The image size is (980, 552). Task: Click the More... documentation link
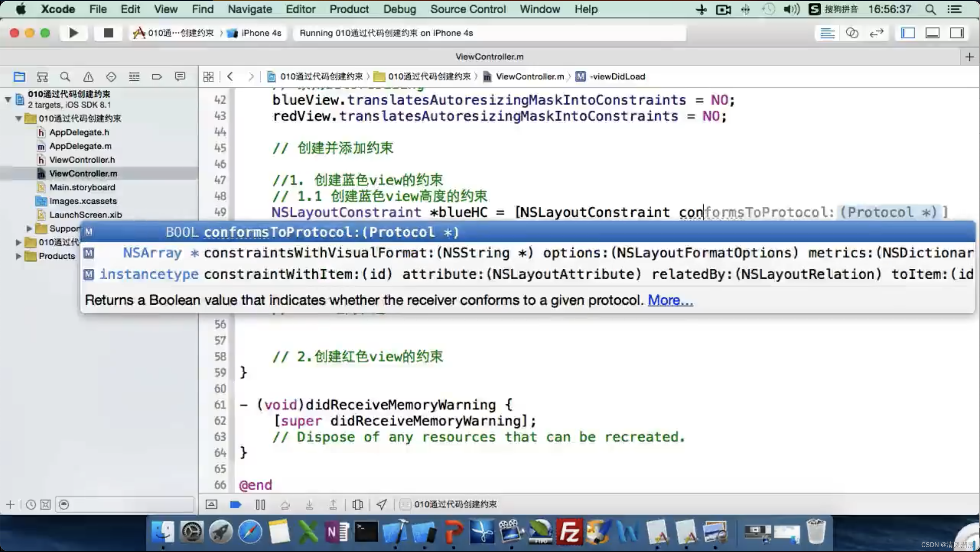point(670,300)
